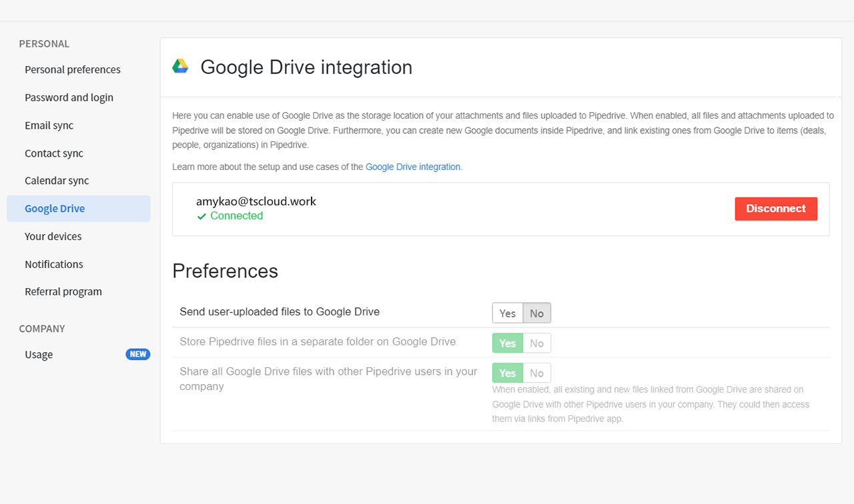The width and height of the screenshot is (854, 504).
Task: Set Send user-uploaded files to Yes
Action: click(508, 313)
